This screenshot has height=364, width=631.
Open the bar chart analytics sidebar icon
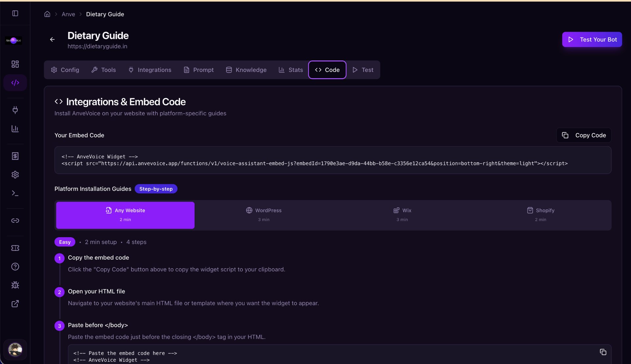(15, 128)
